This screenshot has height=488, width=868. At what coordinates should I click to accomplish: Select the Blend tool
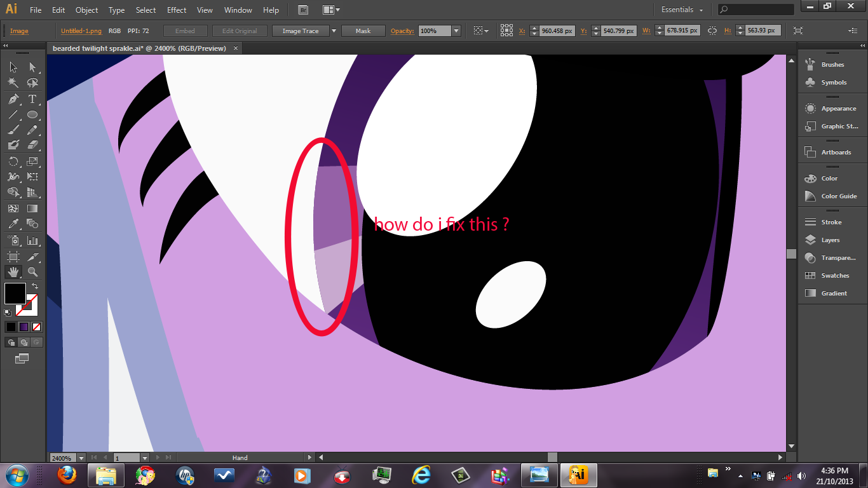coord(32,224)
